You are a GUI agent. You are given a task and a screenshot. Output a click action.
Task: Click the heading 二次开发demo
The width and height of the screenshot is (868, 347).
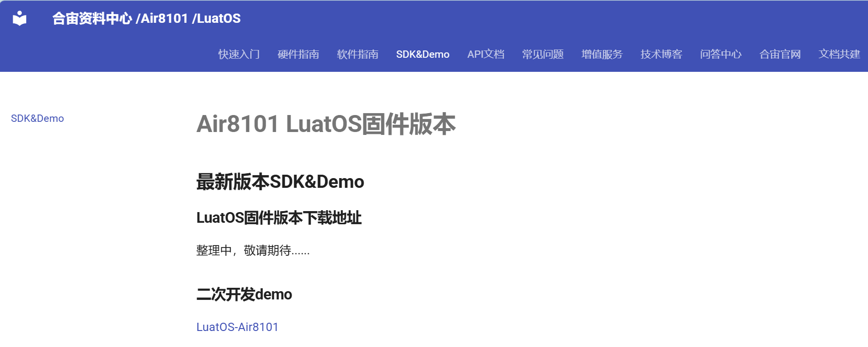click(244, 295)
